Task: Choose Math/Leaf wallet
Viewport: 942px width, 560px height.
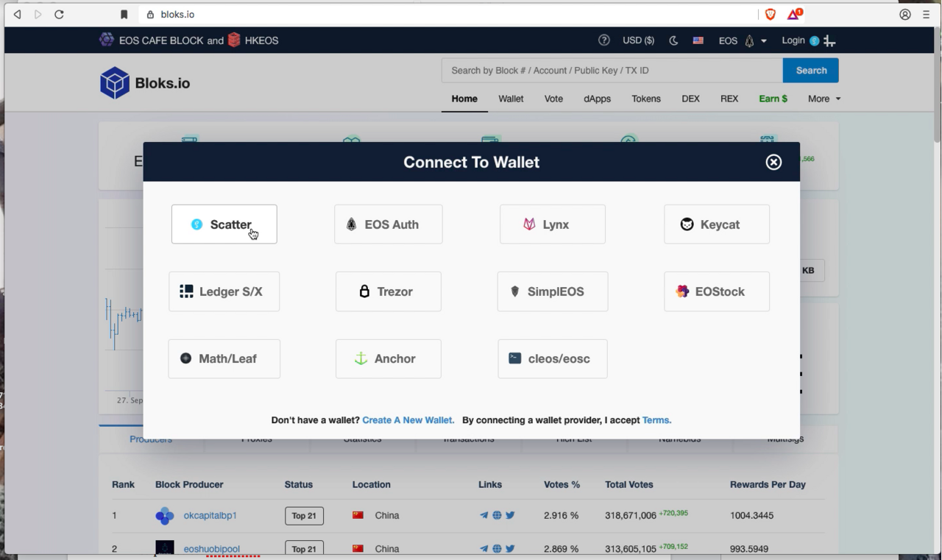Action: coord(224,358)
